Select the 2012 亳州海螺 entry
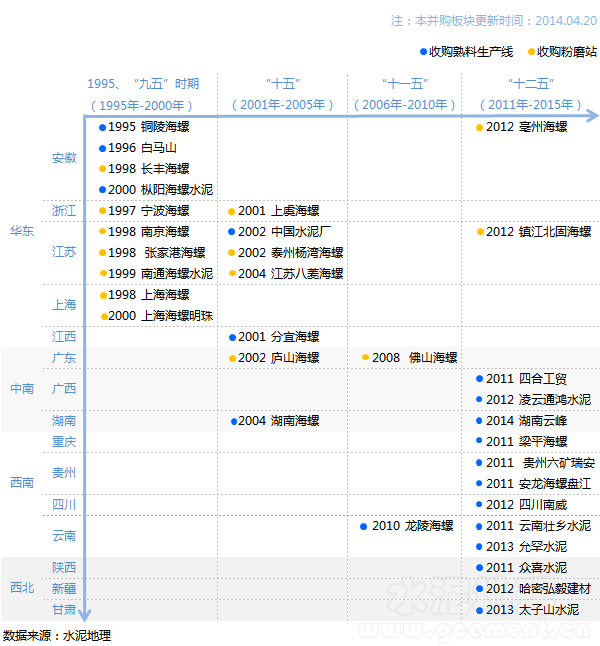600x646 pixels. click(522, 127)
